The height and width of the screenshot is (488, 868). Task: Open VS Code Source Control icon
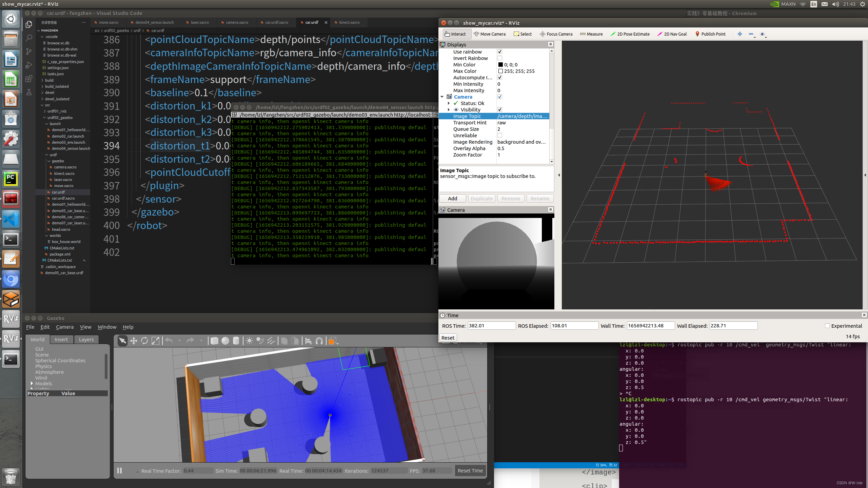[29, 52]
